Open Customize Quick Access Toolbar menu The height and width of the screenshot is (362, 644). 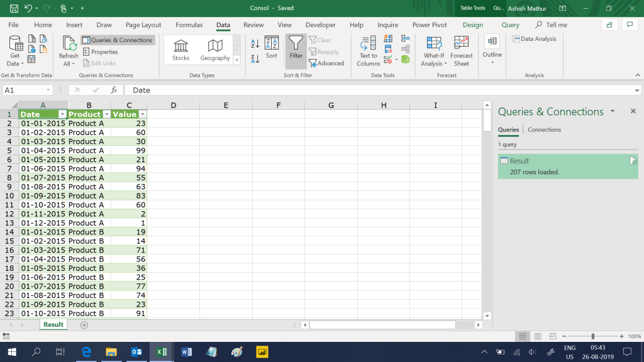(82, 8)
